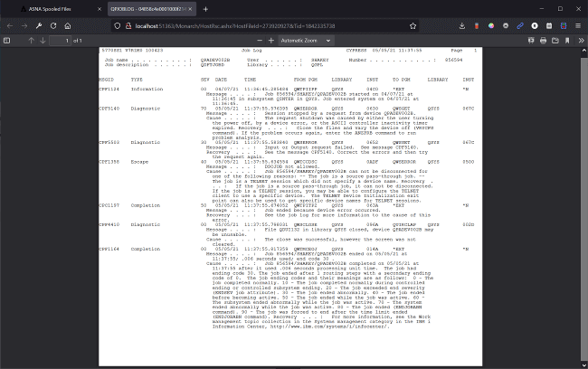Go to previous PDF page
Screen dimensions: 588x369
31,41
